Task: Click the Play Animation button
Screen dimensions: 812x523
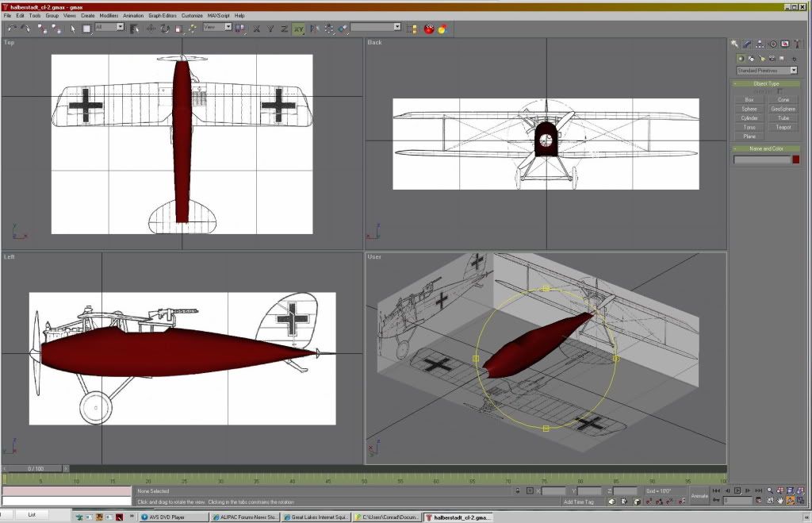Action: 737,490
